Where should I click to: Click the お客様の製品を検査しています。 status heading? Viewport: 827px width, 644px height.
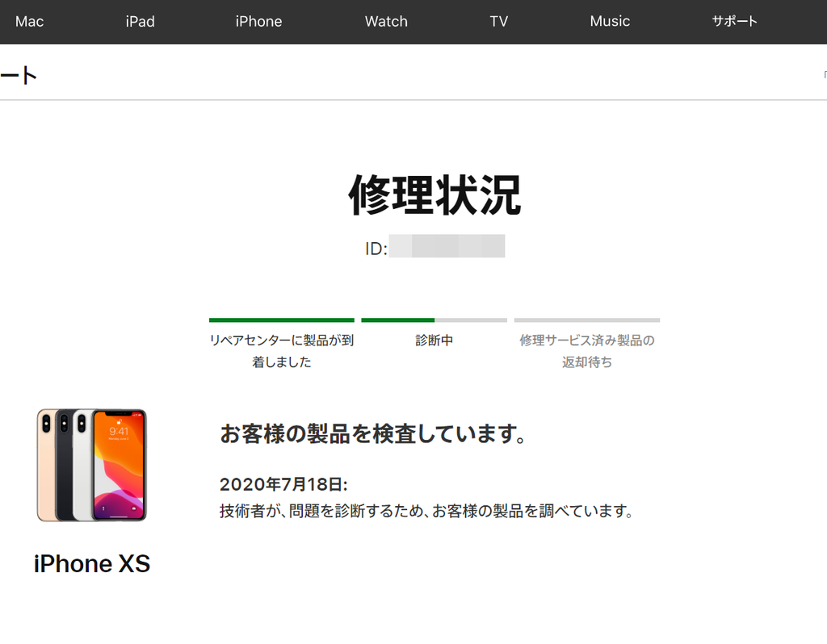(x=373, y=433)
